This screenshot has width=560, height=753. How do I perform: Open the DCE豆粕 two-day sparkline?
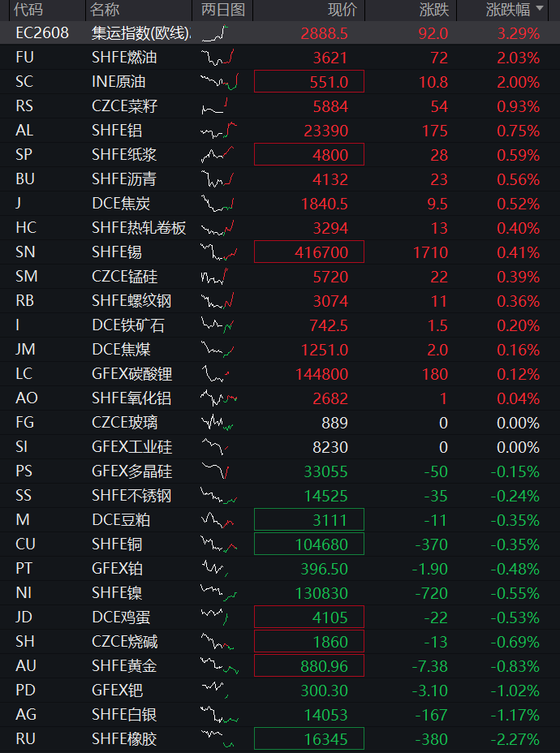217,519
